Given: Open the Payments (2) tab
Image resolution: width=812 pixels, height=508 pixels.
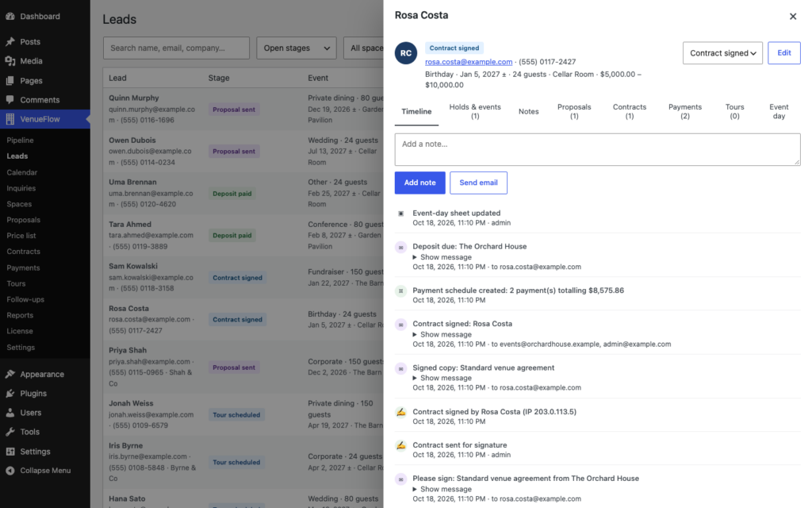Looking at the screenshot, I should pos(685,111).
